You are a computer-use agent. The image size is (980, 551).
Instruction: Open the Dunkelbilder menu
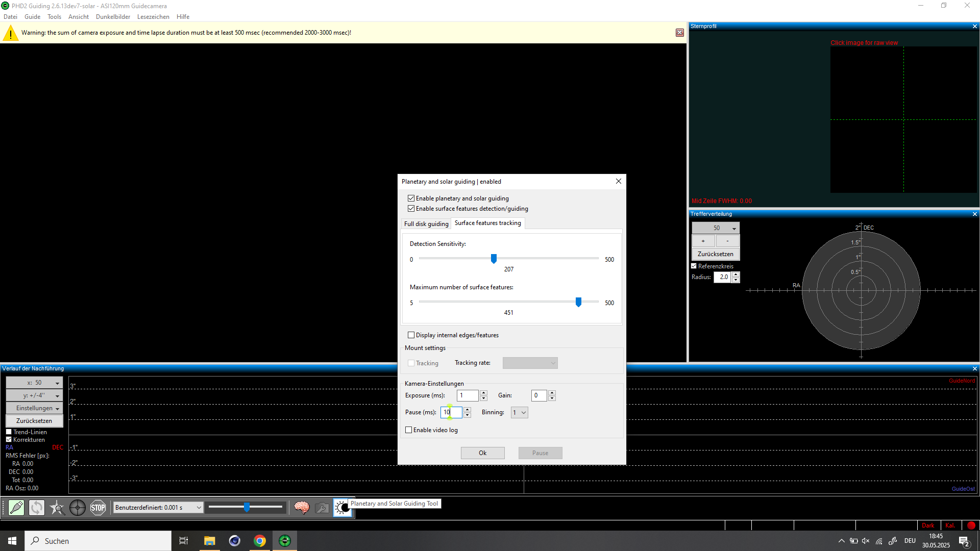(x=113, y=17)
